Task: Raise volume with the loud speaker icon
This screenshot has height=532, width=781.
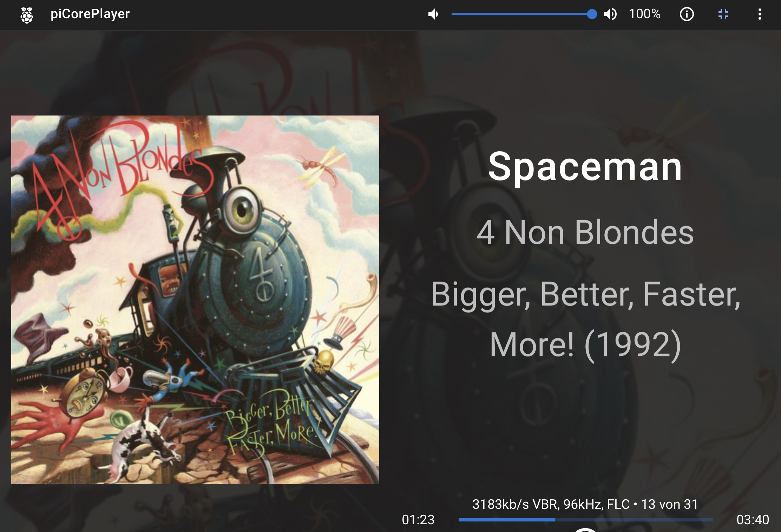Action: (610, 14)
